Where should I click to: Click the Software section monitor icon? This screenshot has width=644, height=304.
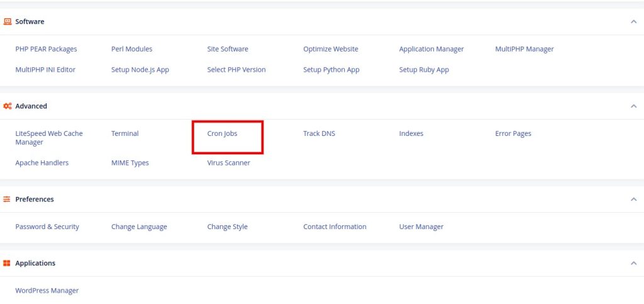pyautogui.click(x=7, y=21)
